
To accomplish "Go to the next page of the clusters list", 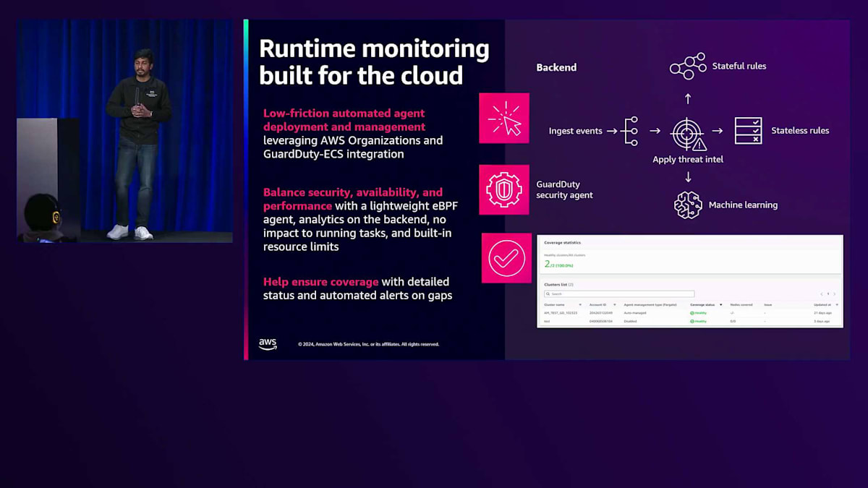I will (834, 294).
